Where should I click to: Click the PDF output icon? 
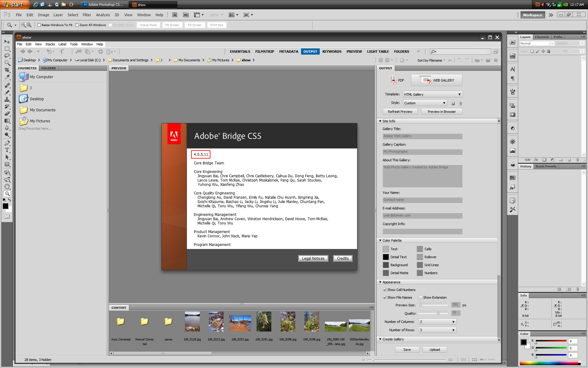point(393,80)
